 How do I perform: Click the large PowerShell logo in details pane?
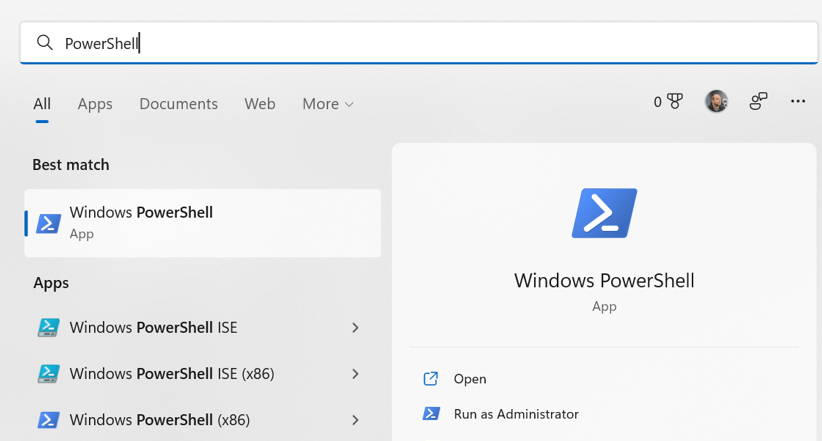point(604,213)
